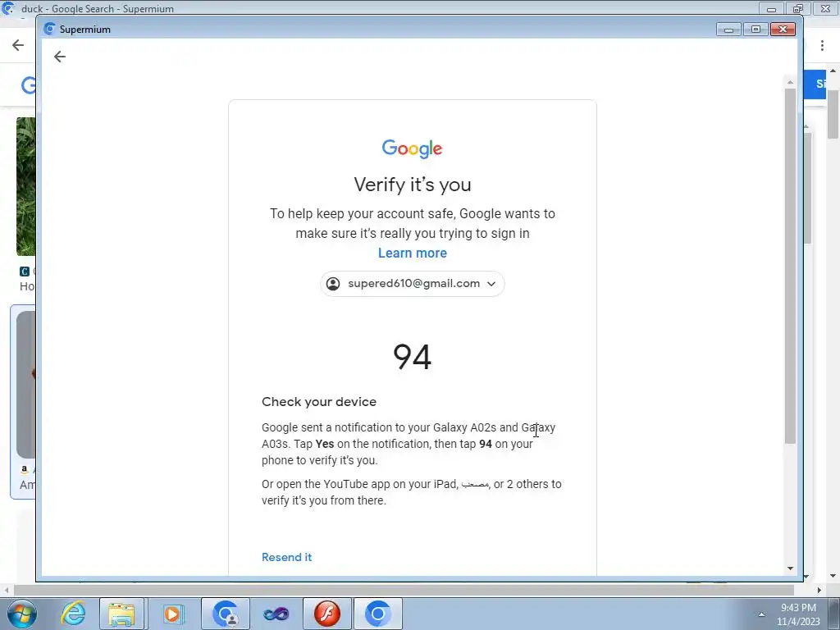Open Windows Media Player from taskbar
This screenshot has height=630, width=840.
172,614
